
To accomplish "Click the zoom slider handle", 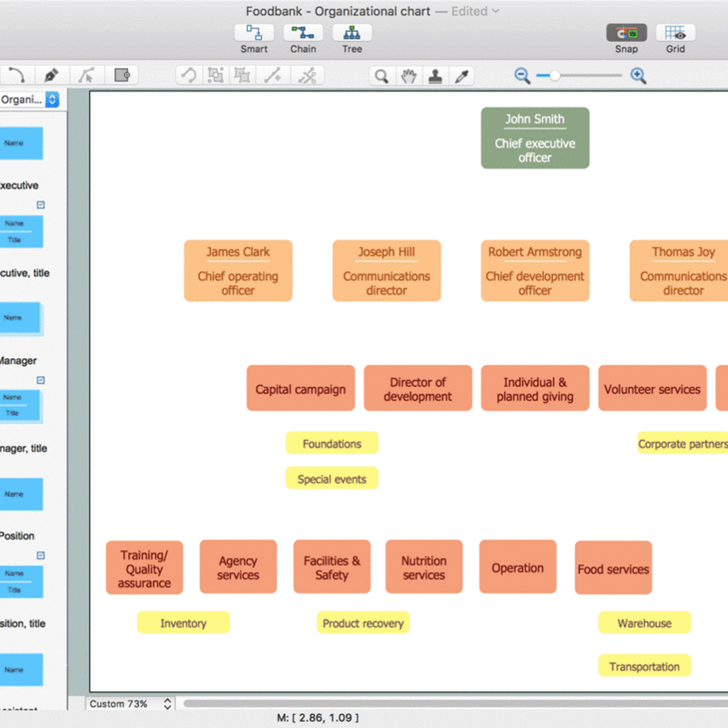I will pos(555,76).
